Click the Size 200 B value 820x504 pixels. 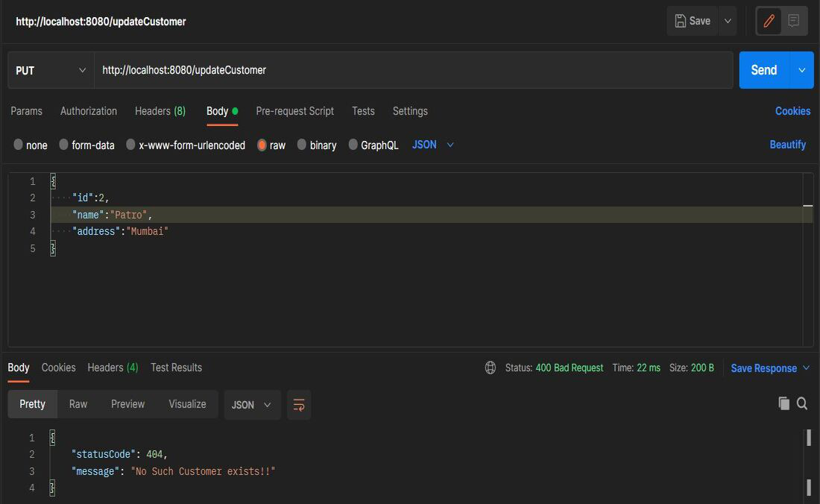702,368
